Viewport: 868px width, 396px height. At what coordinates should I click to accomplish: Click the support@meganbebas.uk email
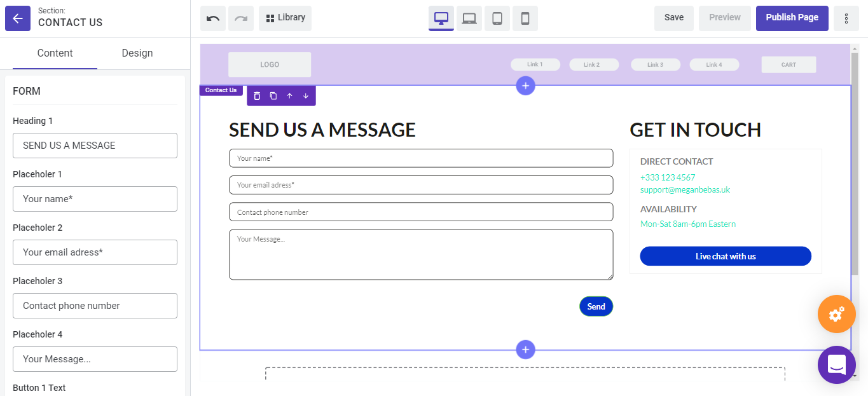pos(685,189)
